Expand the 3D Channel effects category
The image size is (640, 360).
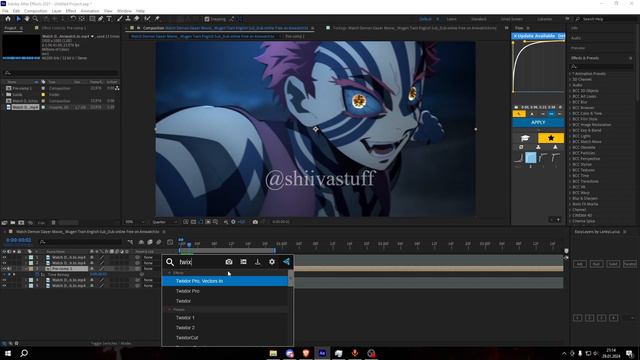[x=570, y=80]
